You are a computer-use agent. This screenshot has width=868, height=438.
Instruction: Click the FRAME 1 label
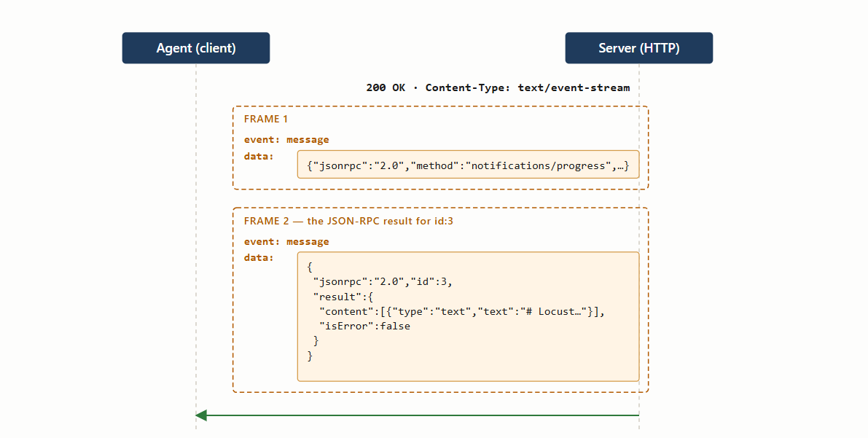[266, 119]
